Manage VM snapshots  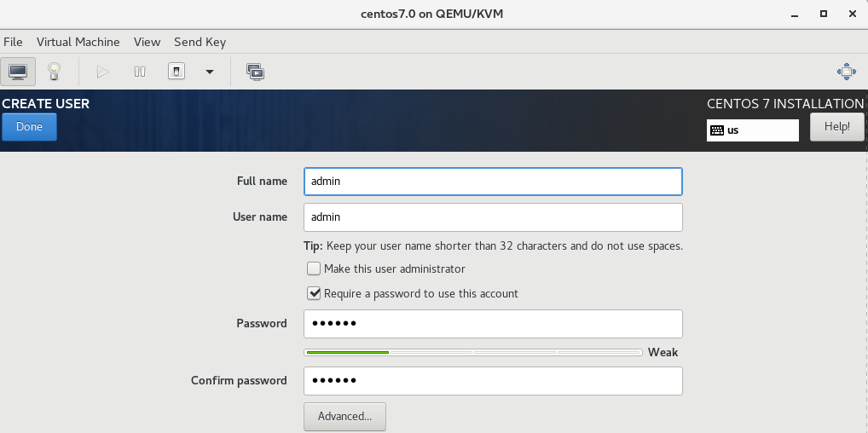tap(255, 72)
